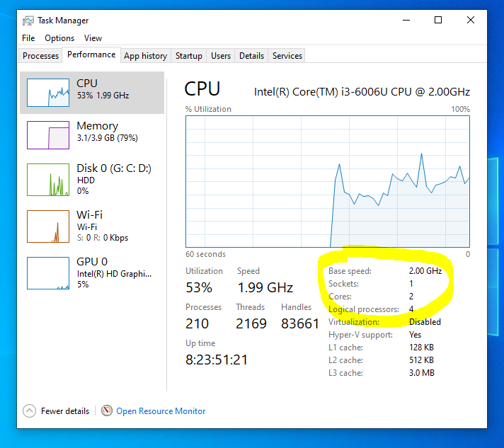
Task: Select the Disk 0 mini graph thumbnail
Action: [48, 180]
